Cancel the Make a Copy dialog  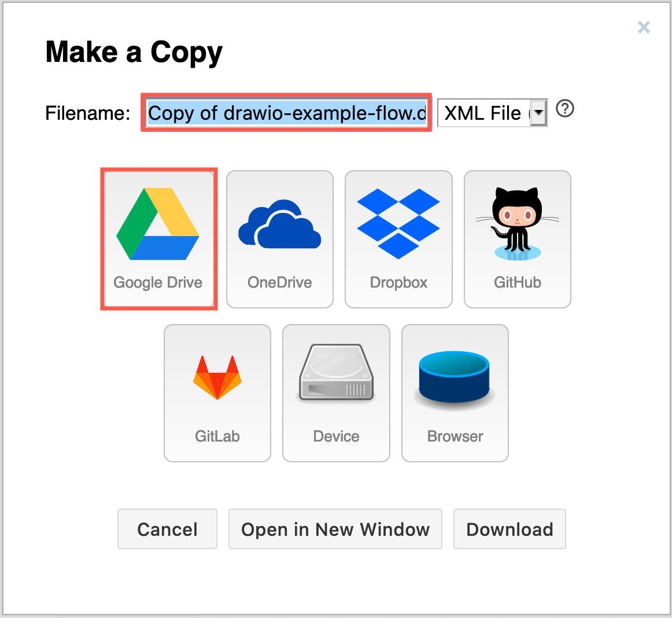click(x=167, y=528)
